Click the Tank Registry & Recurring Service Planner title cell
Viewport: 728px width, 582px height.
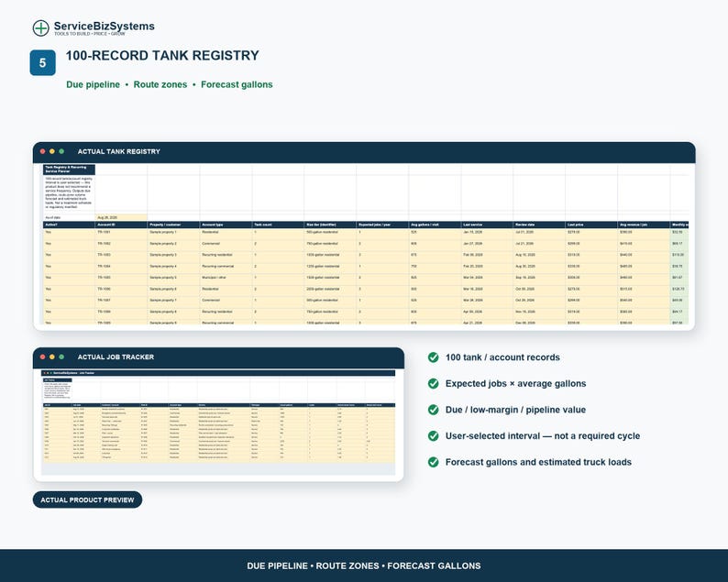(69, 169)
